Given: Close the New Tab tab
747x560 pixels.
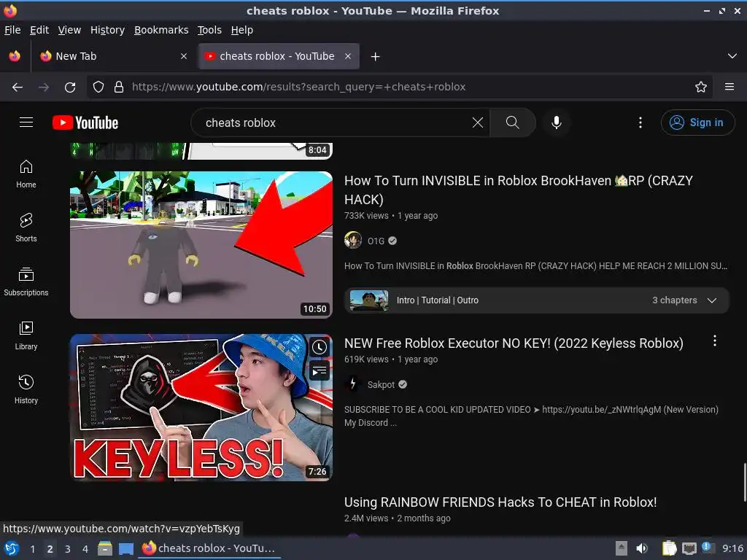Looking at the screenshot, I should (x=183, y=56).
